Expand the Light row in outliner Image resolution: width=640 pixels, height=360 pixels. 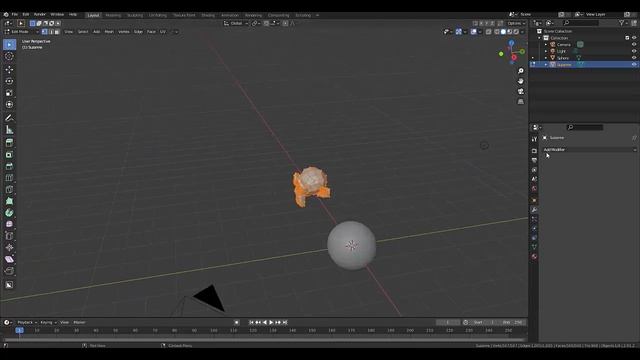pos(546,51)
